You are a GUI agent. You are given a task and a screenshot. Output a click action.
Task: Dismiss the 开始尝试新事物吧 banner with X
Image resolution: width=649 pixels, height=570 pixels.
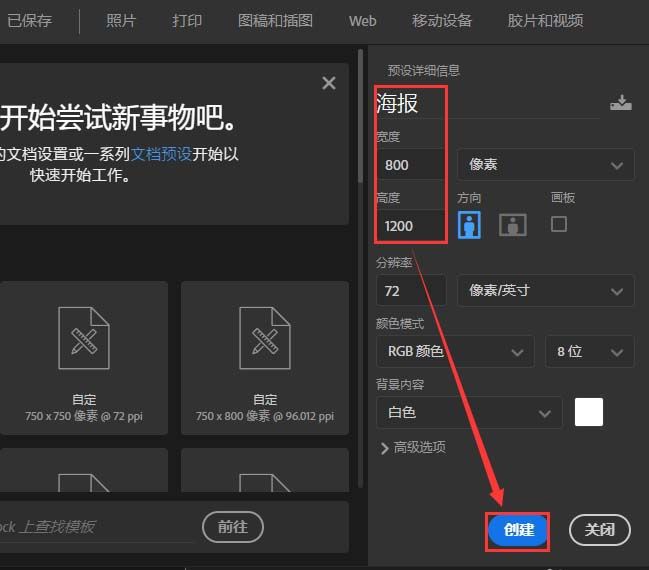329,83
